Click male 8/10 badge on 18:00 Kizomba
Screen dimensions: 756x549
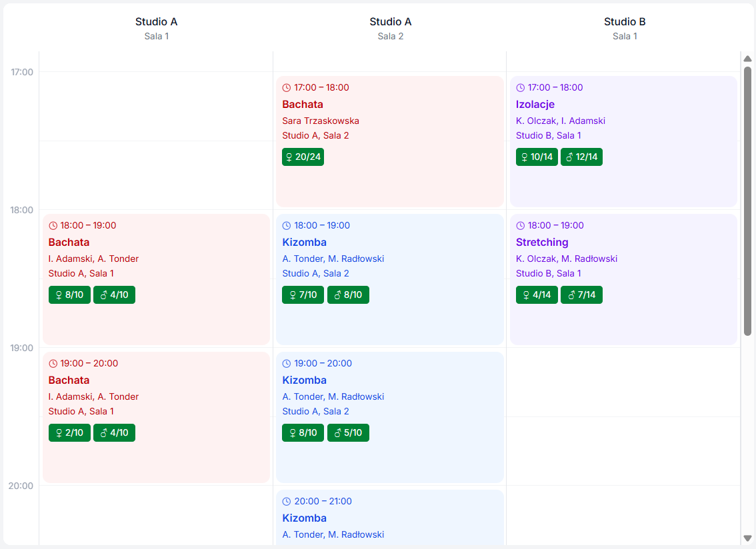tap(348, 295)
